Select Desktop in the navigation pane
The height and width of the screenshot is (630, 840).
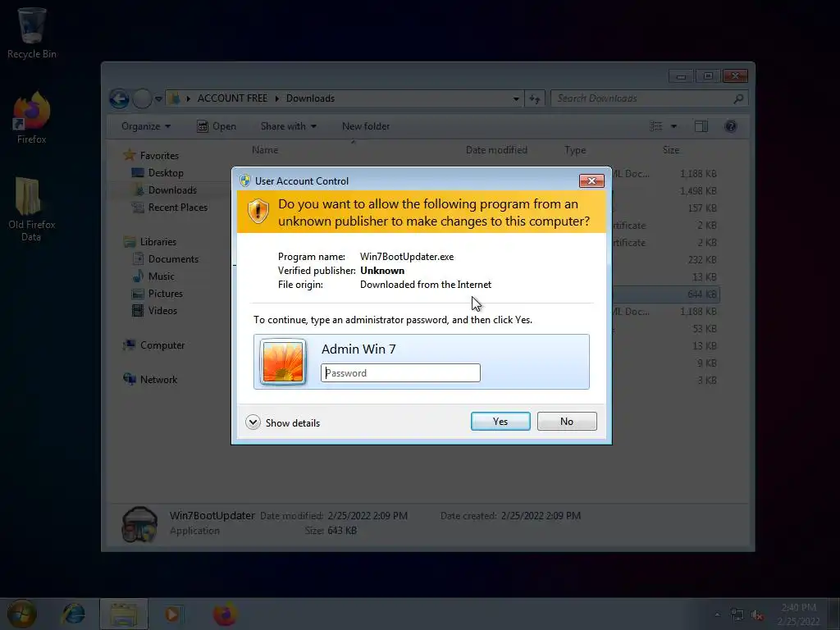point(166,173)
